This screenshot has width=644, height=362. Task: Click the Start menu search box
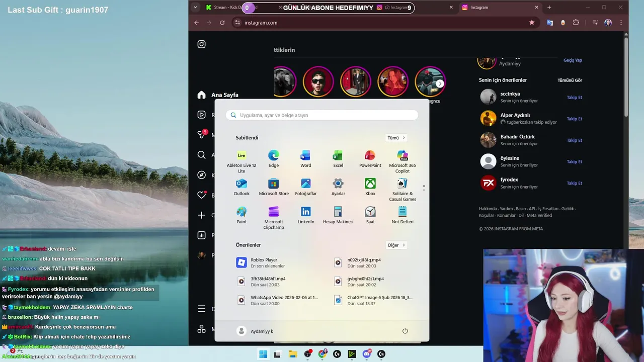pyautogui.click(x=322, y=115)
